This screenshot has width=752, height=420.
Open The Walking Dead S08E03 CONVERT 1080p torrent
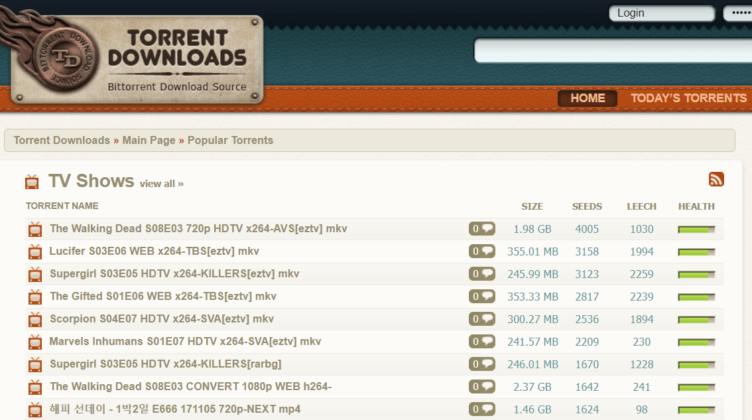tap(190, 386)
